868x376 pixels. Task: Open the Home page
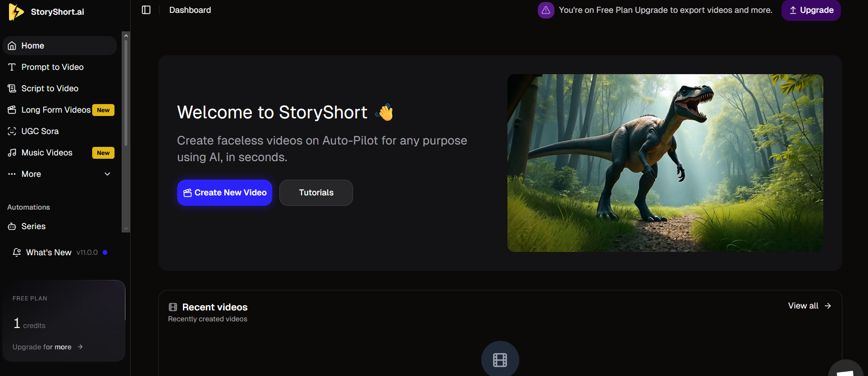point(59,46)
